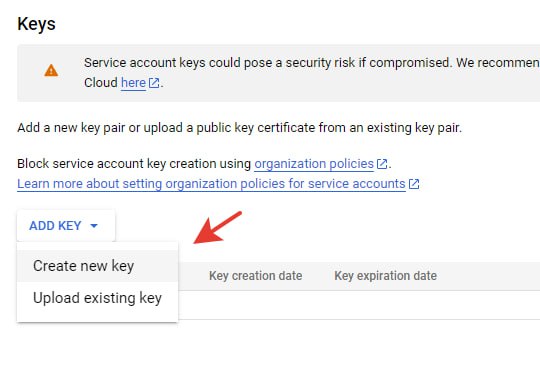
Task: Sort by 'Key expiration date' column
Action: click(385, 276)
